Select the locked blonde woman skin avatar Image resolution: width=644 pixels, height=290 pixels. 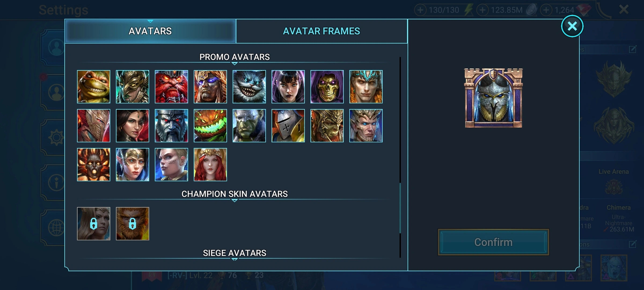pos(93,224)
